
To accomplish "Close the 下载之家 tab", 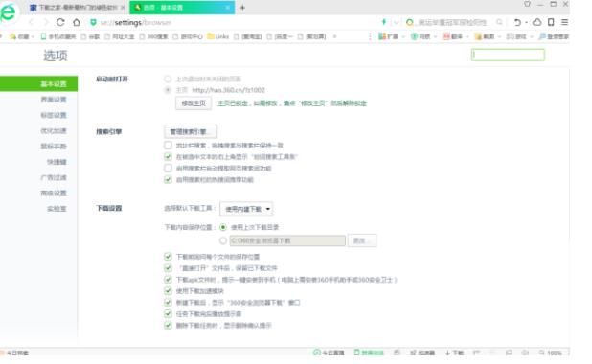I will click(x=123, y=8).
